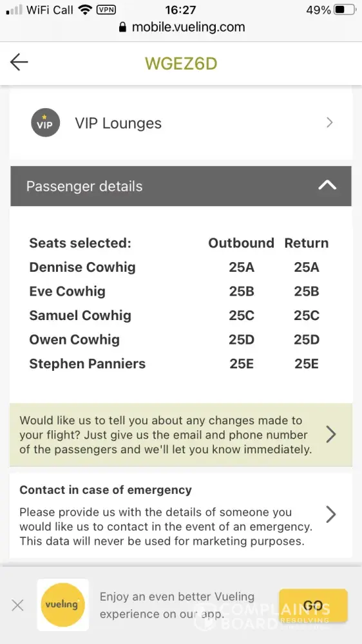Tap the battery icon in status bar
This screenshot has width=362, height=644.
click(345, 10)
